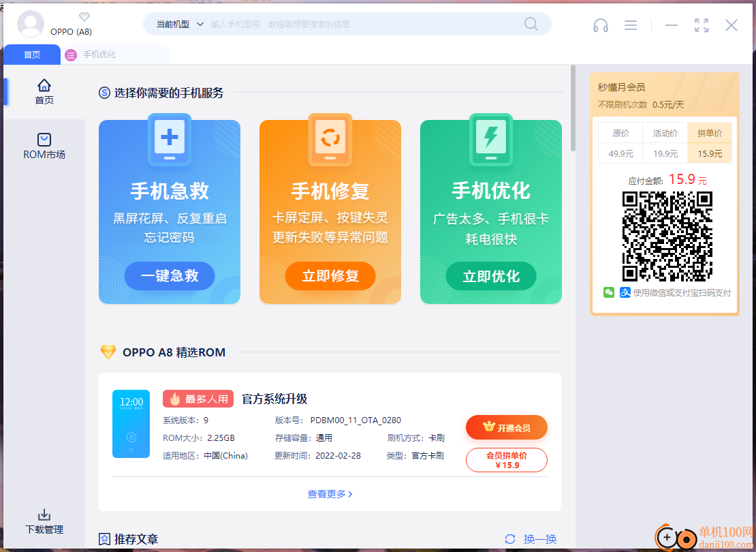The width and height of the screenshot is (756, 552).
Task: Click the 会员拼单价 ¥15.9 button
Action: pos(506,460)
